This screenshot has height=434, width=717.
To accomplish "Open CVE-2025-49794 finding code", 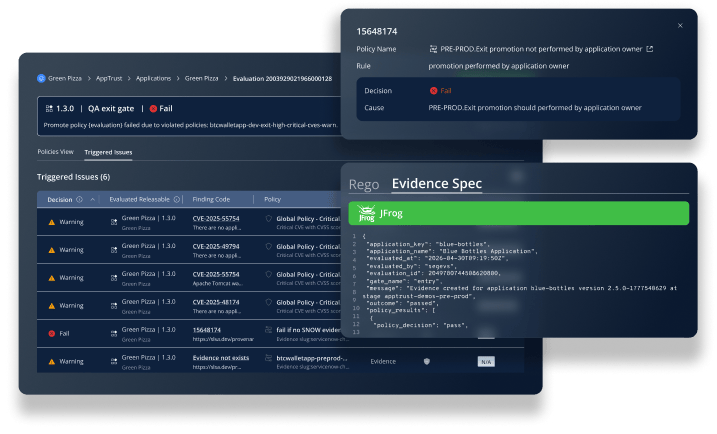I will 216,246.
